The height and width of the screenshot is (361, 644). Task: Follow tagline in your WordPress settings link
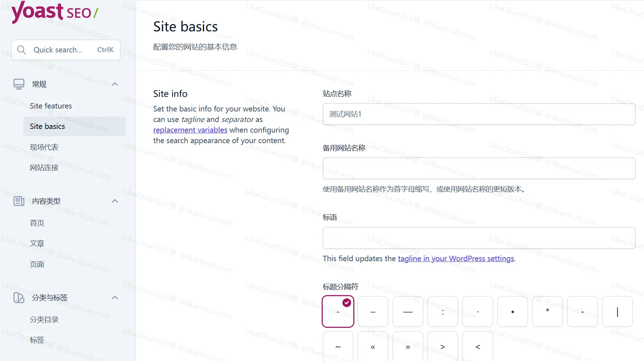click(456, 259)
